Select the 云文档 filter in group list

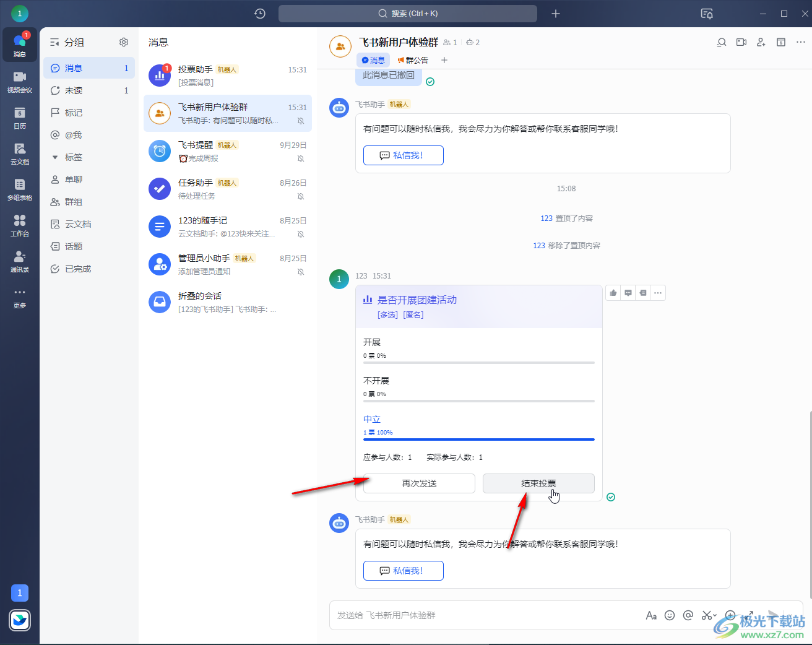(89, 224)
